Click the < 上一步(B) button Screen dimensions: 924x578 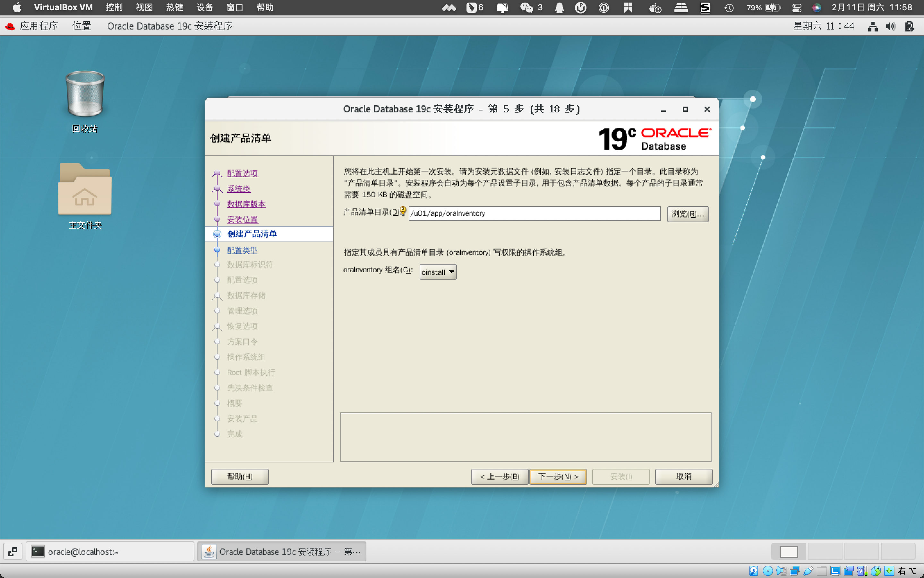click(500, 477)
